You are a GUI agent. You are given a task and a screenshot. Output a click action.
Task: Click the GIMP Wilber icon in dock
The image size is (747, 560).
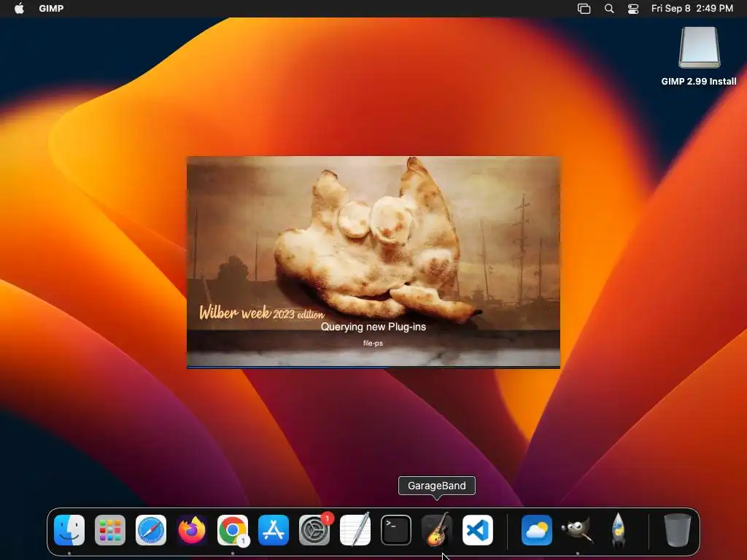pyautogui.click(x=578, y=530)
